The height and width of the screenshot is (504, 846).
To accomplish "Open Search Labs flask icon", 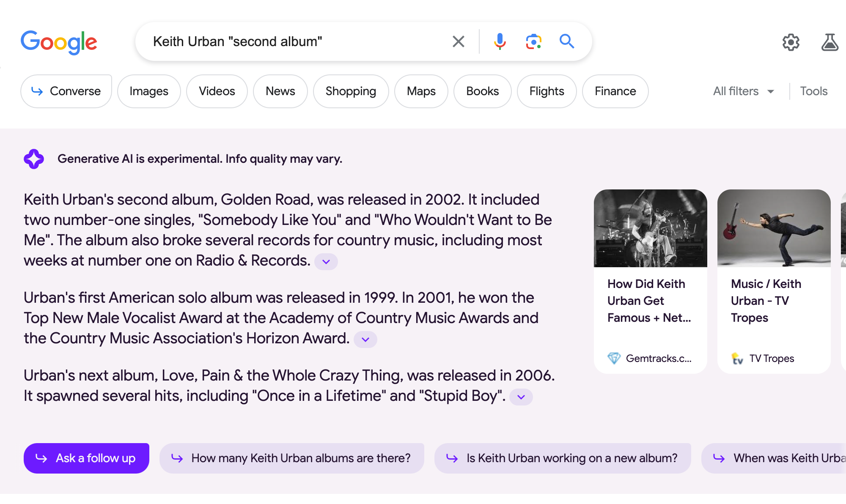I will pyautogui.click(x=830, y=42).
